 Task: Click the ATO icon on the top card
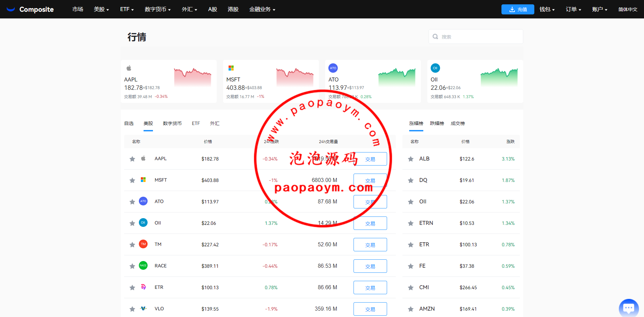coord(333,68)
